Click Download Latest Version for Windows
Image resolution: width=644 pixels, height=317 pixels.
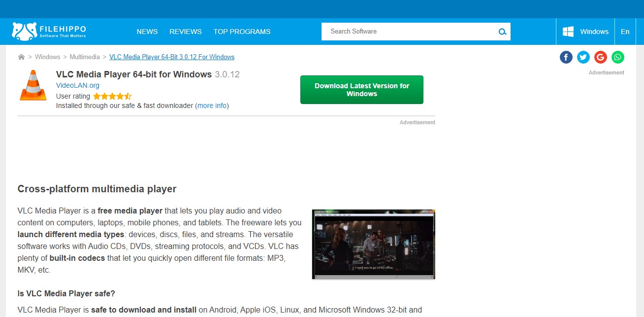pos(362,90)
